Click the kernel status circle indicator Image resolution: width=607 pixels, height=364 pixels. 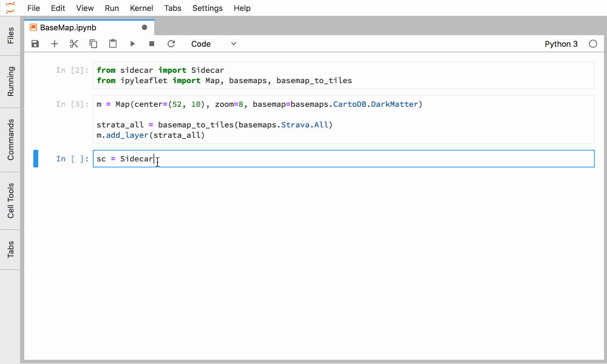click(x=592, y=44)
